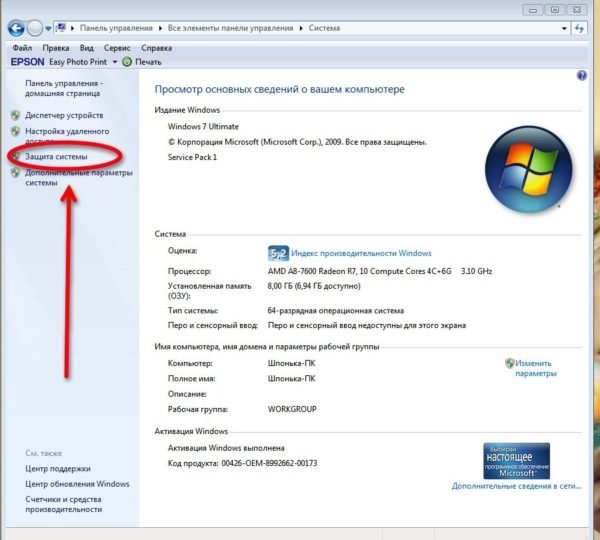Click the blue Back navigation arrow
600x540 pixels.
coord(16,28)
